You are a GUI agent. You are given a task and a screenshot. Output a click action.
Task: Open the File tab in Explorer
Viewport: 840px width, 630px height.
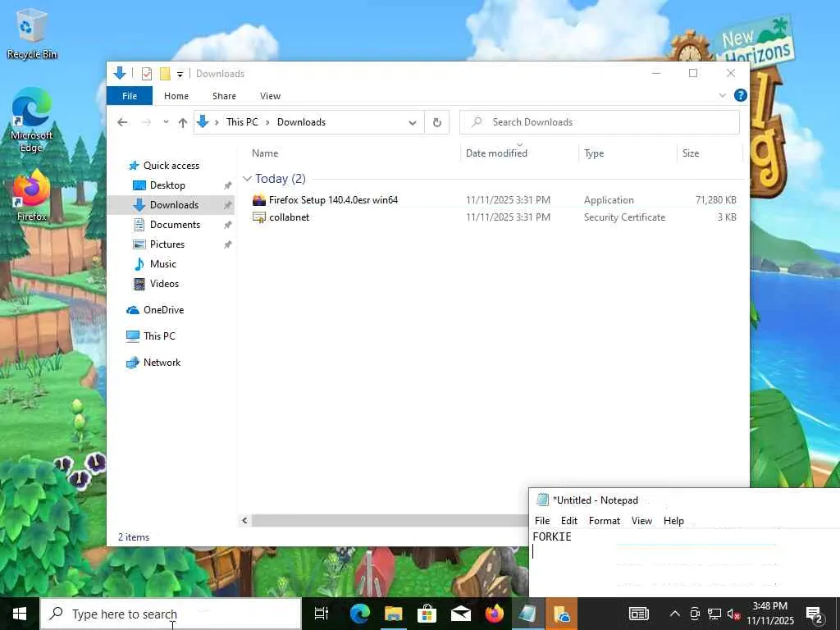pyautogui.click(x=130, y=96)
